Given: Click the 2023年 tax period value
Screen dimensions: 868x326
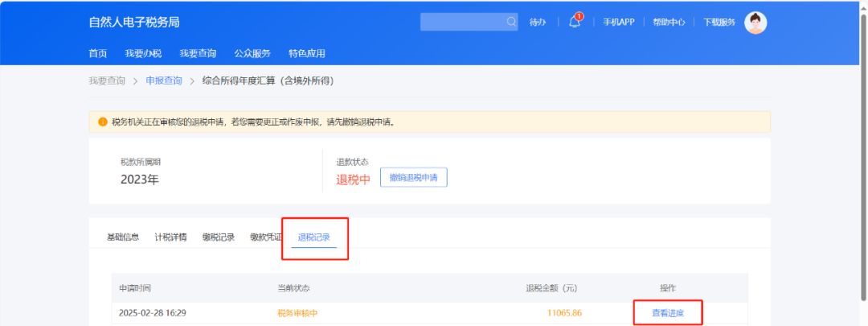Looking at the screenshot, I should tap(140, 180).
